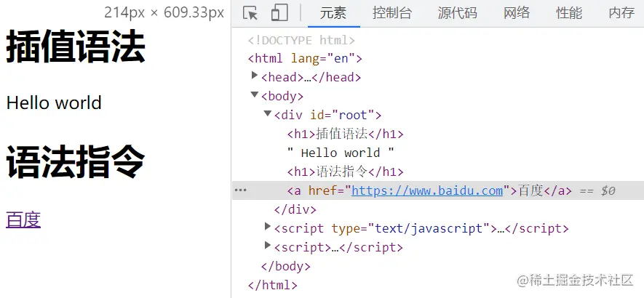This screenshot has height=298, width=644.
Task: Collapse the div id="root" node
Action: tap(268, 113)
